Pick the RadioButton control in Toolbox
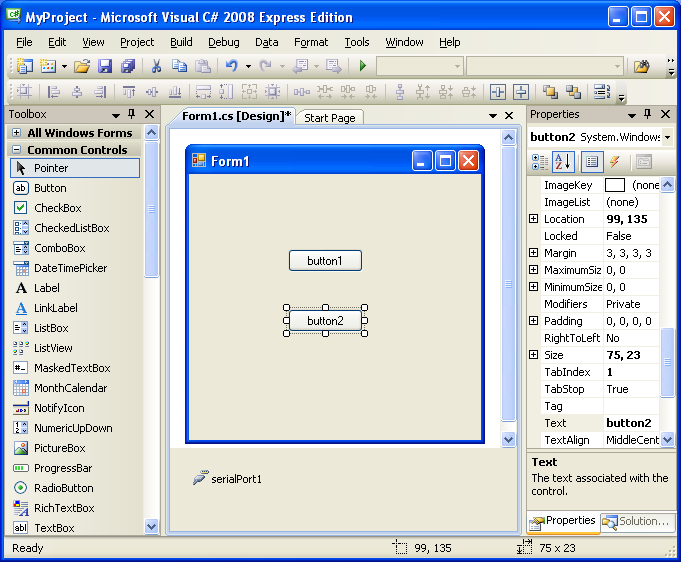 pyautogui.click(x=64, y=488)
